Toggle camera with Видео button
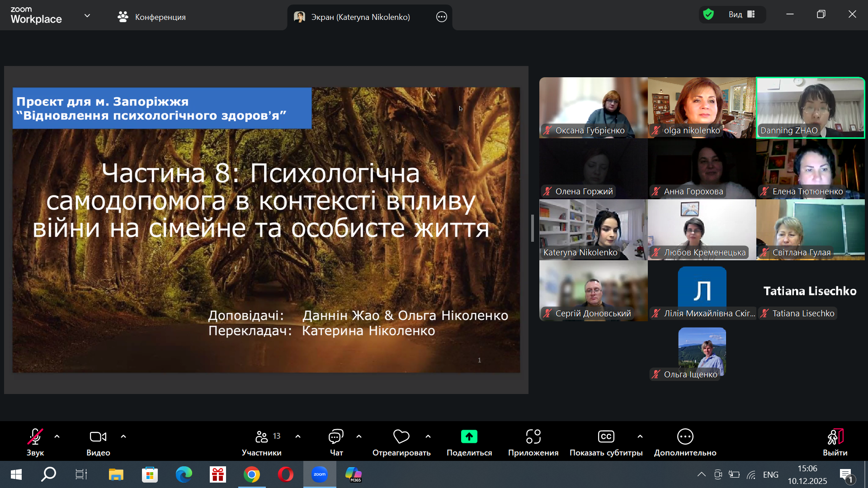 point(98,436)
